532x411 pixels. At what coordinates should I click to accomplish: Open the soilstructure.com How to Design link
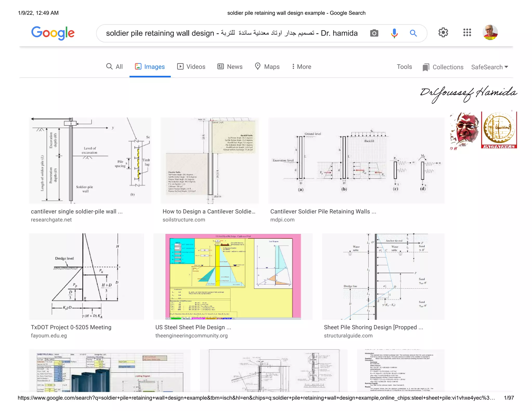pyautogui.click(x=209, y=211)
